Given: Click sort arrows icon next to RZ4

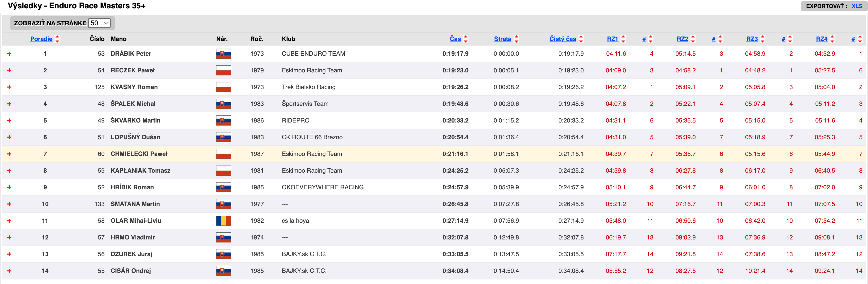Looking at the screenshot, I should [x=832, y=39].
